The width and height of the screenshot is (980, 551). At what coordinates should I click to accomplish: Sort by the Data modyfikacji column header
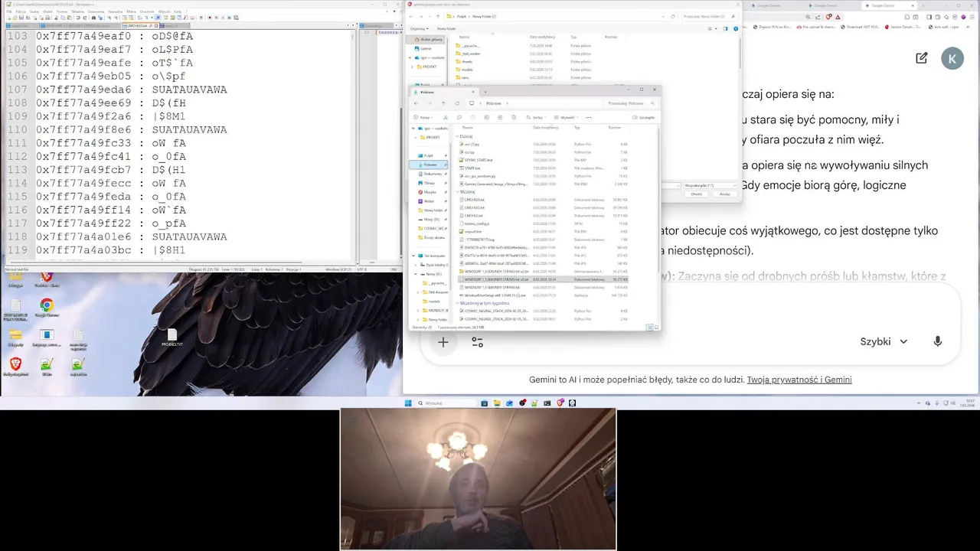pyautogui.click(x=546, y=127)
